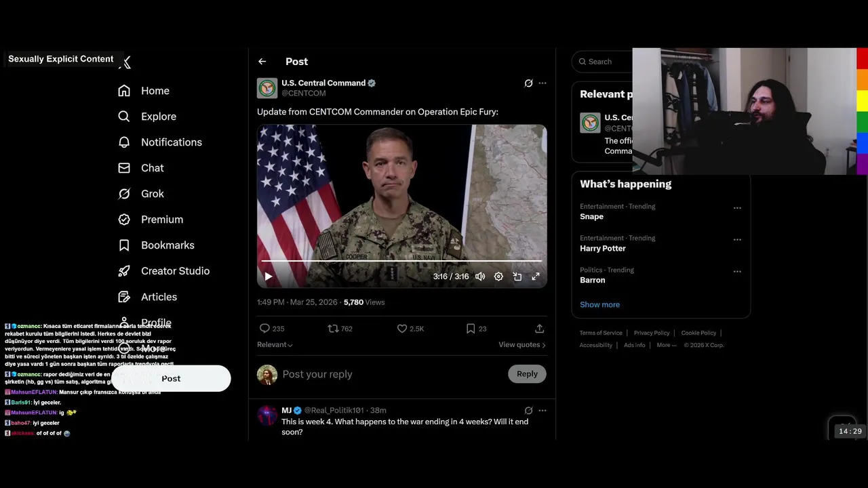868x488 pixels.
Task: Click the share icon on the post
Action: pos(540,329)
